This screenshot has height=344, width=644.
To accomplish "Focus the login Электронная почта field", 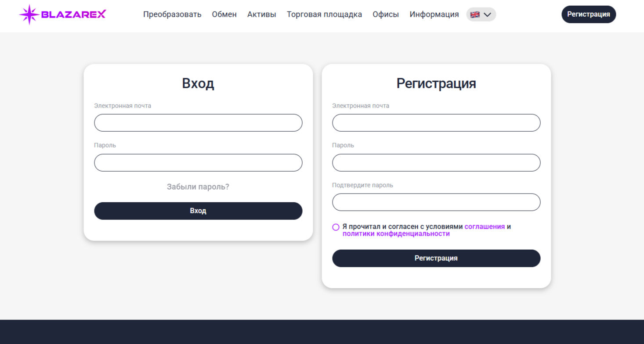I will tap(198, 123).
